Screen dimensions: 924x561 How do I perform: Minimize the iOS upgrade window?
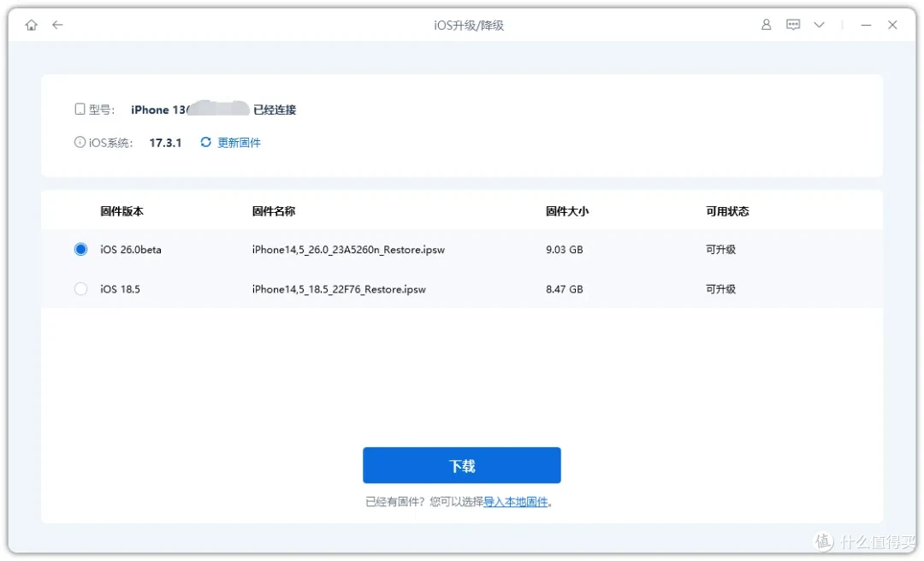pos(866,25)
